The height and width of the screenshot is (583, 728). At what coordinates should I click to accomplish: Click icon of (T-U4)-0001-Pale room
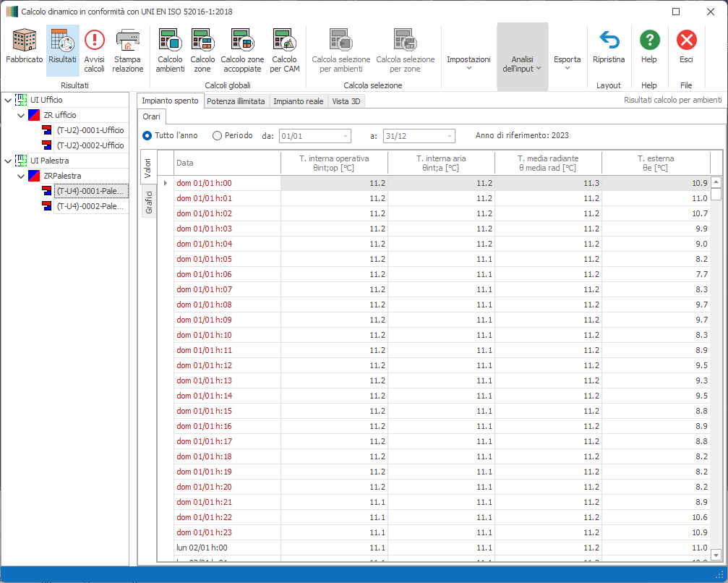click(x=47, y=190)
